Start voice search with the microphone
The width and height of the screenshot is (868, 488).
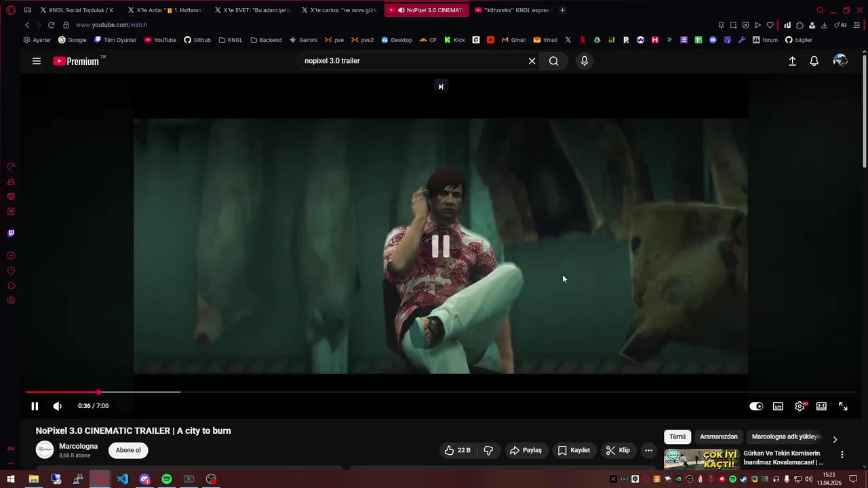[585, 61]
